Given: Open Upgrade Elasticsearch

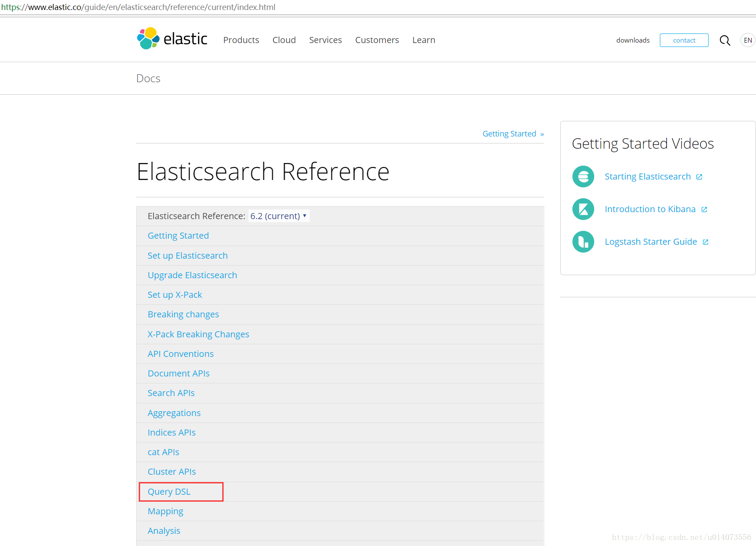Looking at the screenshot, I should pos(192,275).
